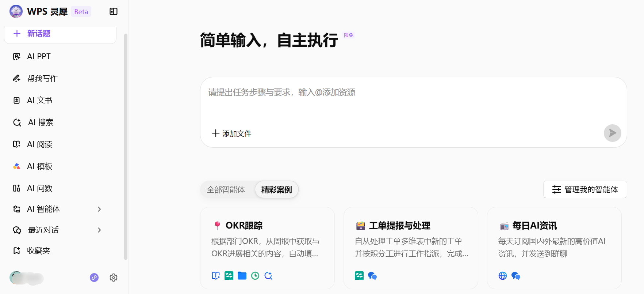644x294 pixels.
Task: Open AI 阅读 reading tool
Action: click(39, 144)
